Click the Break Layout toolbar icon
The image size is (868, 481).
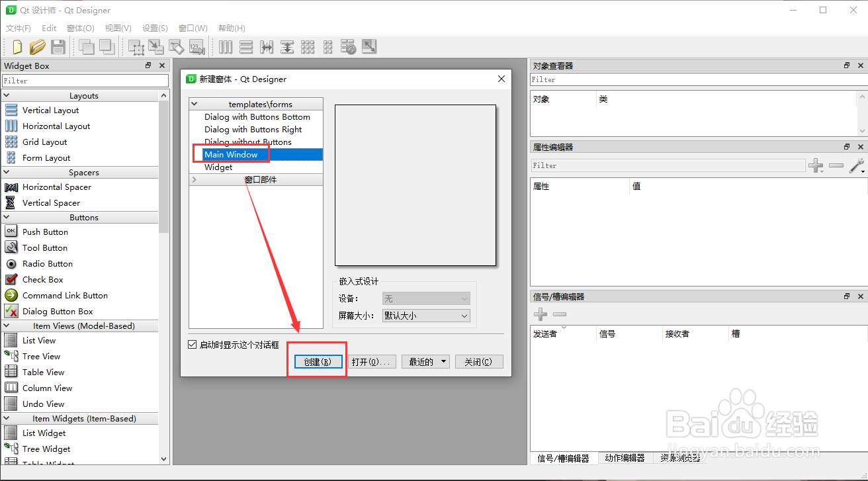[x=349, y=47]
